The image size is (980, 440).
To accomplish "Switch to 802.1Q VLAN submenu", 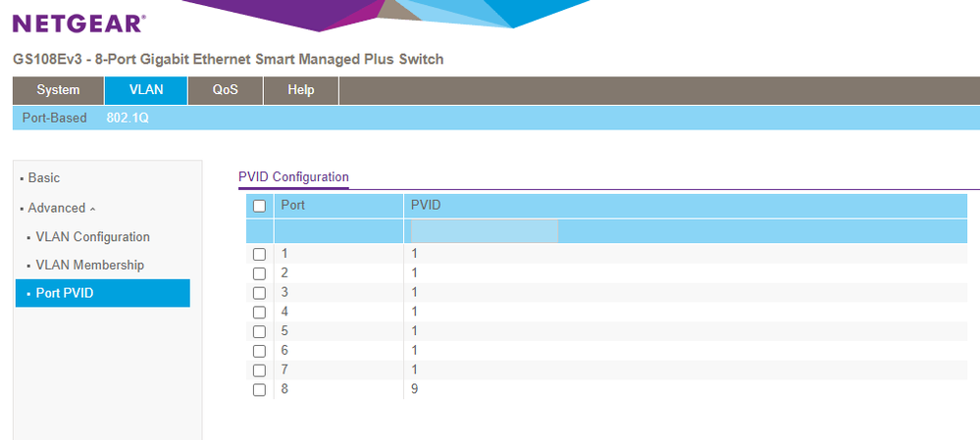I will (x=128, y=118).
